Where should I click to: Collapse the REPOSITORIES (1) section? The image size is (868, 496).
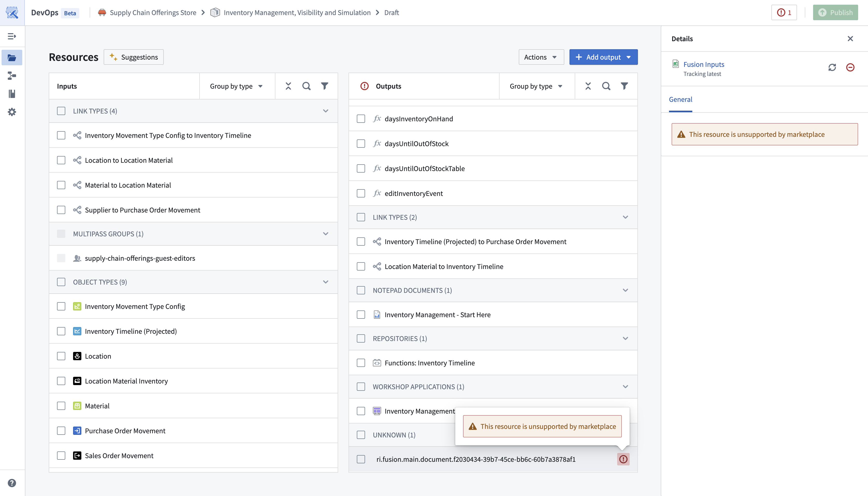pos(625,338)
